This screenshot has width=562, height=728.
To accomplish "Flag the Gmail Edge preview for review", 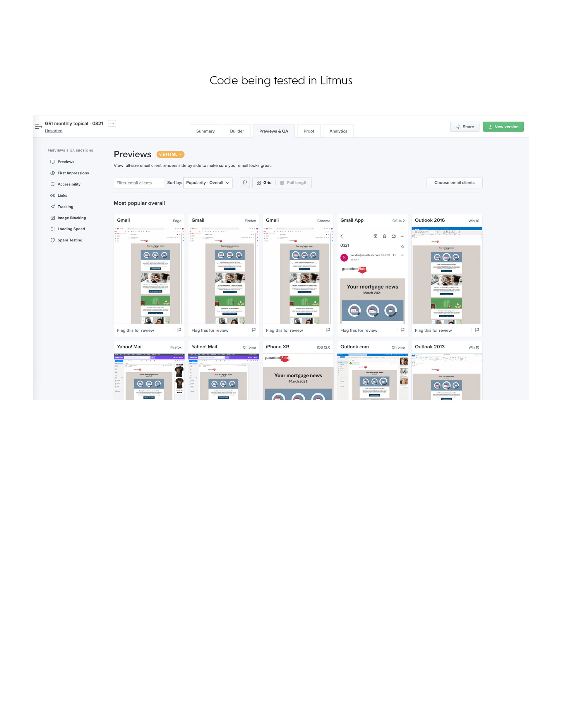I will pos(179,330).
